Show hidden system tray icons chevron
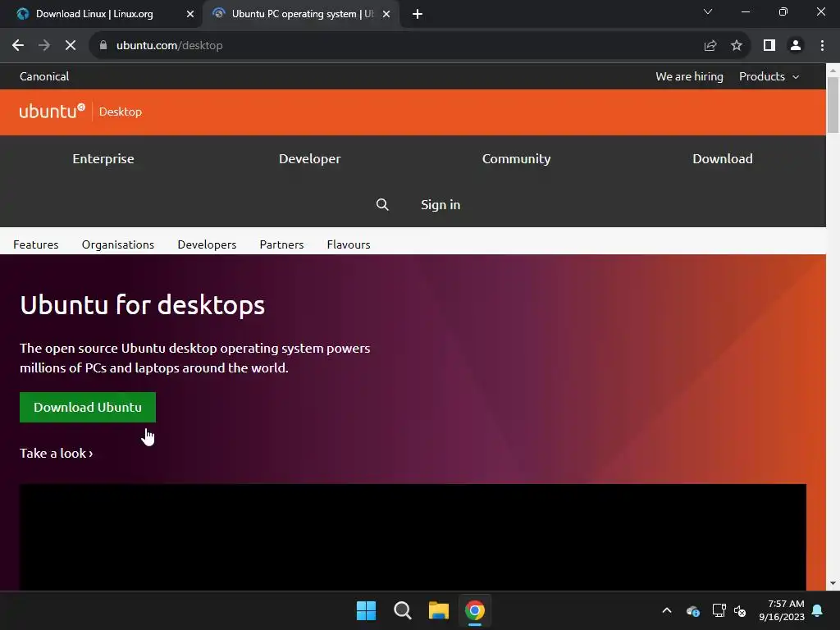 pos(667,610)
